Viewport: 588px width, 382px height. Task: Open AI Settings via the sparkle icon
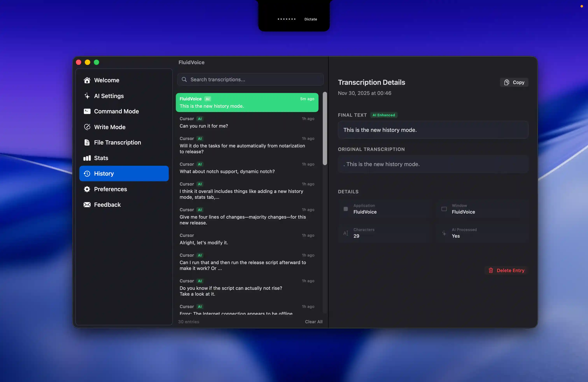(87, 96)
